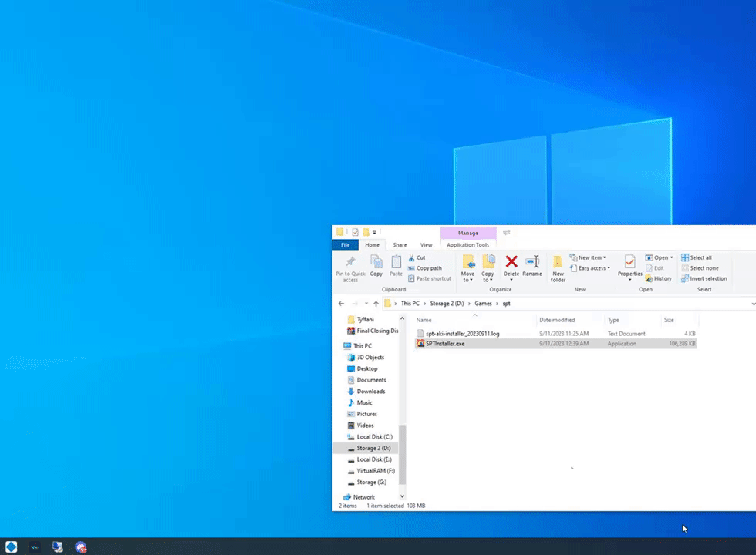Open the second taskbar app icon

[x=35, y=547]
